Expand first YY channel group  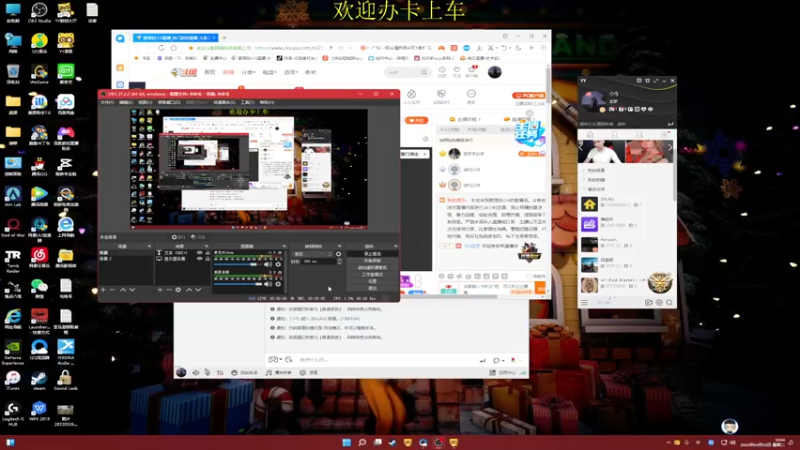(x=585, y=170)
